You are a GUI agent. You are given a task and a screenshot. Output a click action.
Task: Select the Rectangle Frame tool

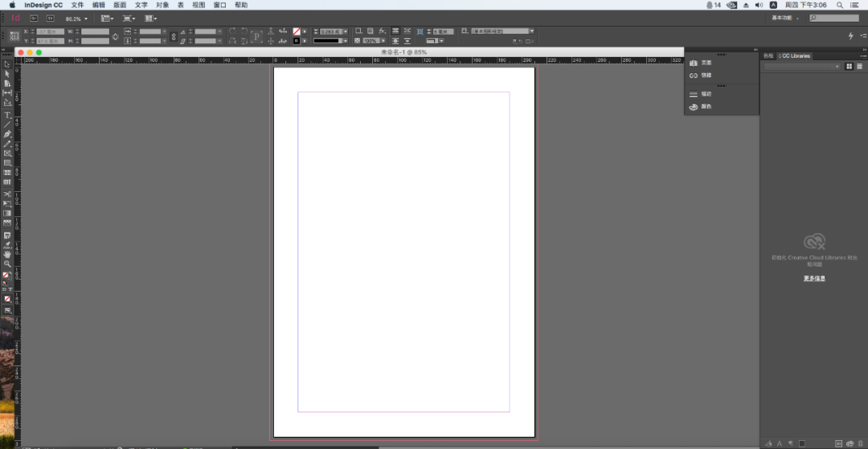coord(7,153)
